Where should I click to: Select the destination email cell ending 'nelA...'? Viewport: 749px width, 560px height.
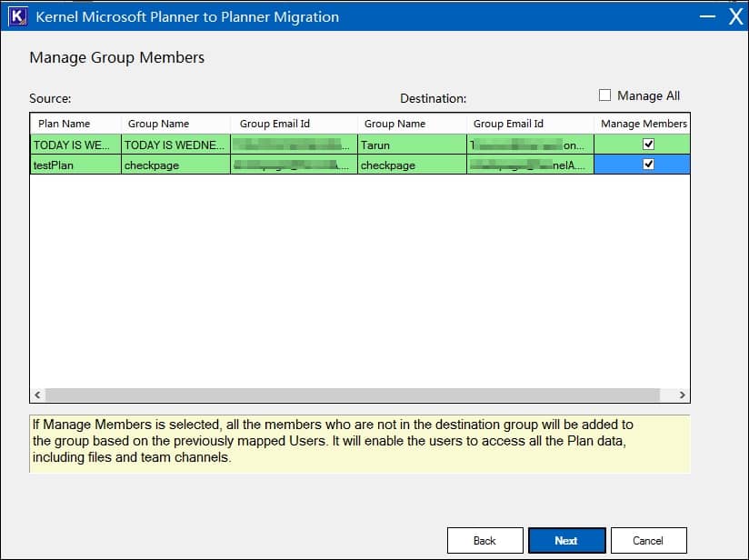(530, 165)
